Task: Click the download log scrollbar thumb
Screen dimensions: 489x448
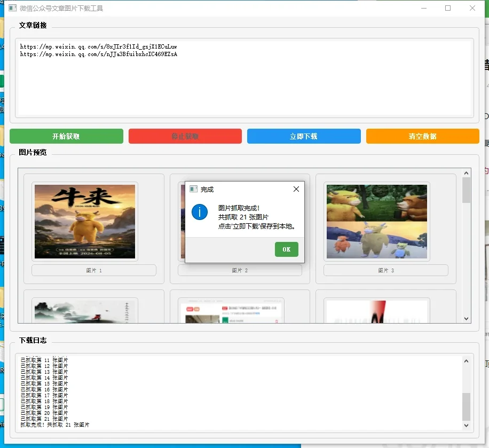Action: (x=466, y=407)
